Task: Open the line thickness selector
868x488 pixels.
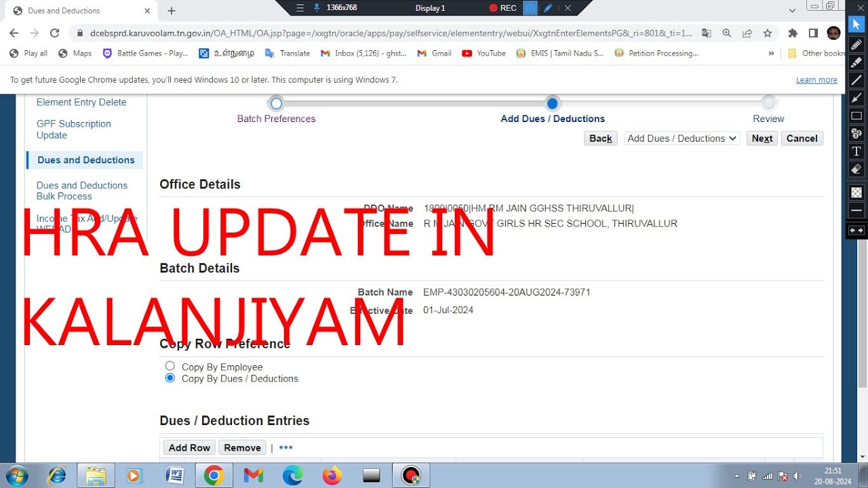Action: point(856,210)
